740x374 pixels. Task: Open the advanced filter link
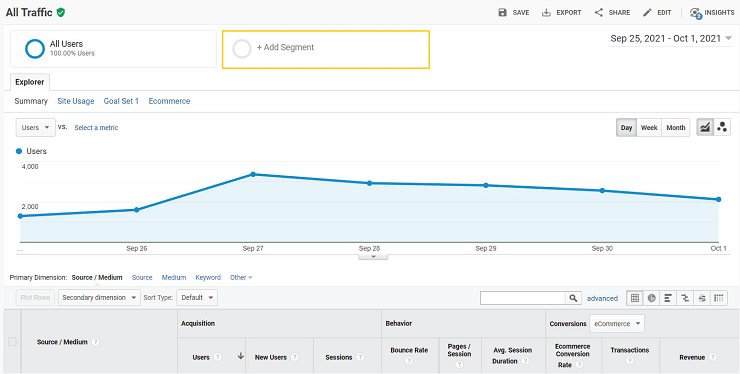(x=602, y=298)
